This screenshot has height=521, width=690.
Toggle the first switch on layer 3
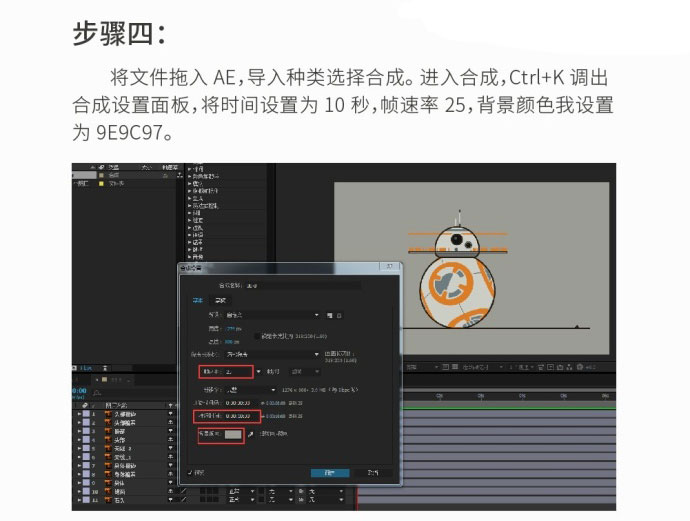click(170, 431)
